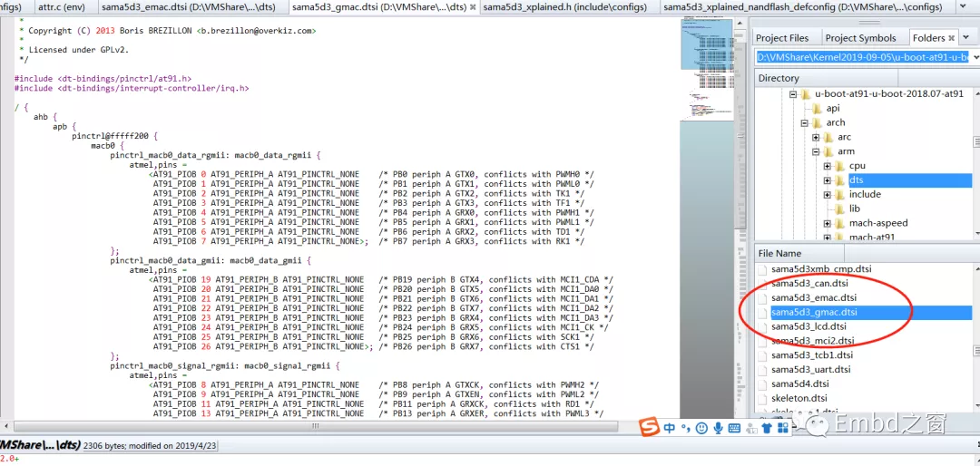Open the panel tabs overflow dropdown arrow

964,38
